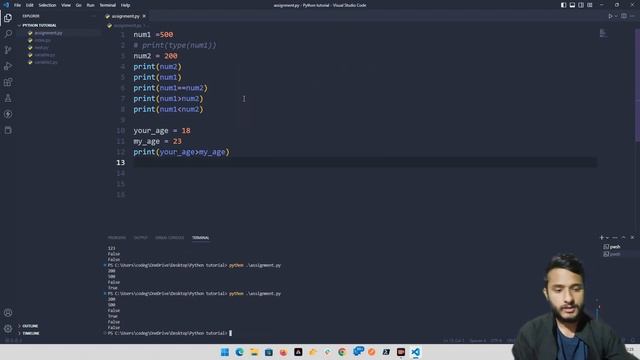This screenshot has width=640, height=360.
Task: Toggle Panel visibility in title bar
Action: coord(572,5)
